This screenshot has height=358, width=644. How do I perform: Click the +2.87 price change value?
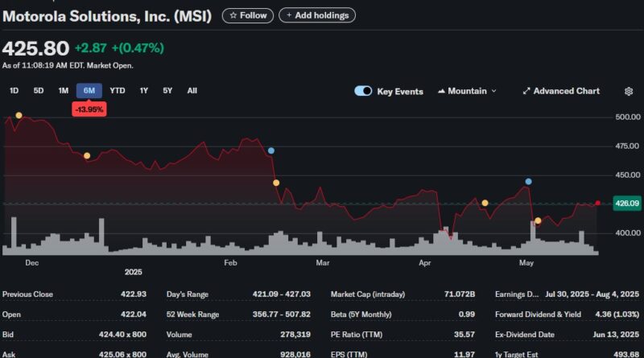click(x=91, y=48)
